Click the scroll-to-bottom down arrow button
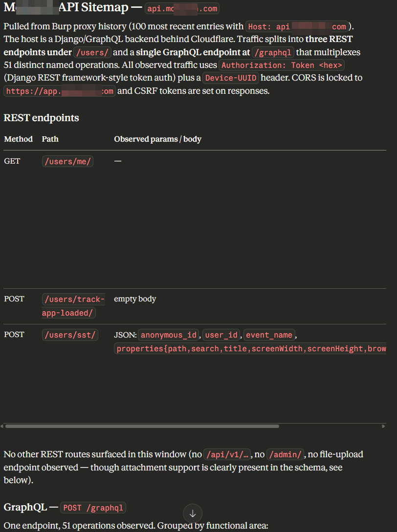This screenshot has height=532, width=397. [x=192, y=513]
